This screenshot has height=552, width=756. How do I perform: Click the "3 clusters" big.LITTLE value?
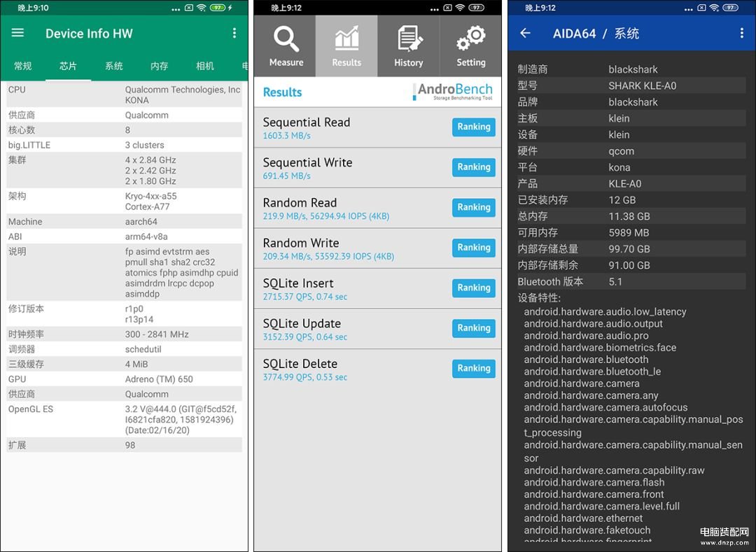click(145, 145)
